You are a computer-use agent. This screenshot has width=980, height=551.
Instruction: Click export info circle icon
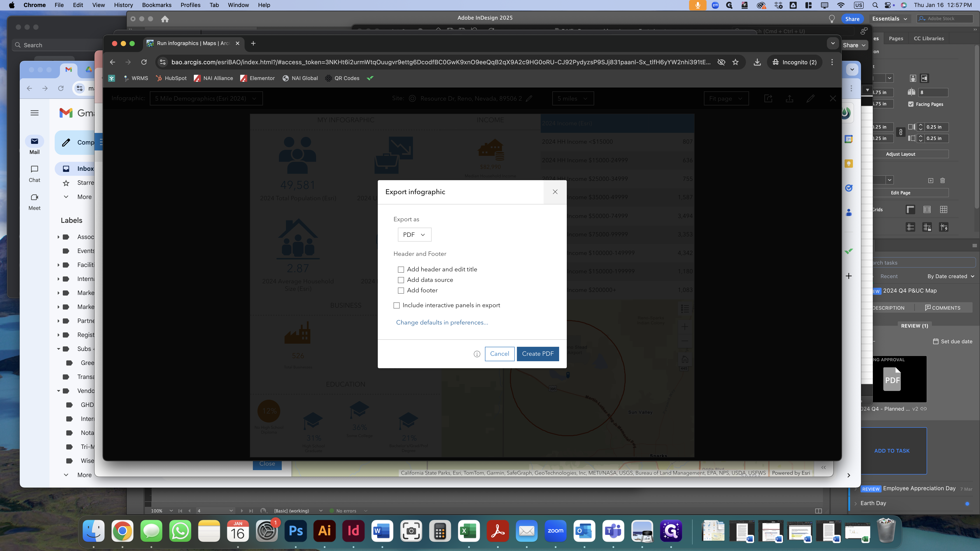point(477,354)
